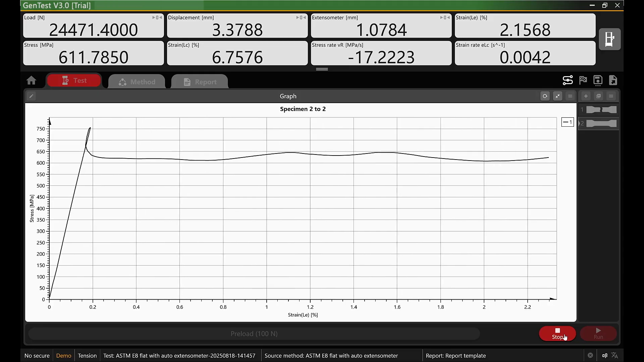Select the pencil edit tool above the graph
This screenshot has height=362, width=644.
pos(31,96)
